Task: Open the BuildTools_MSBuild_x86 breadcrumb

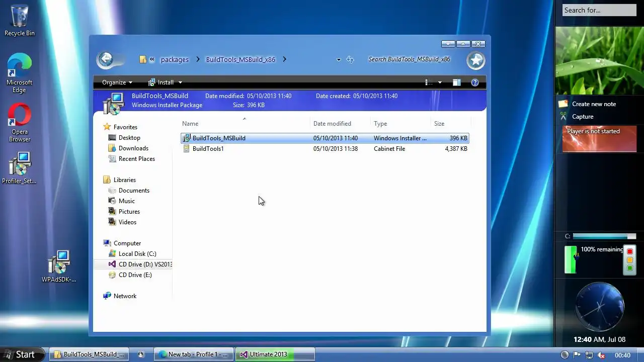Action: [x=240, y=59]
